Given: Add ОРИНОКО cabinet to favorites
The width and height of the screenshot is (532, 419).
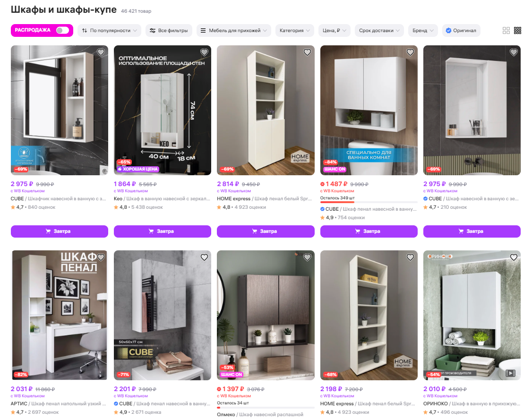Looking at the screenshot, I should coord(514,257).
